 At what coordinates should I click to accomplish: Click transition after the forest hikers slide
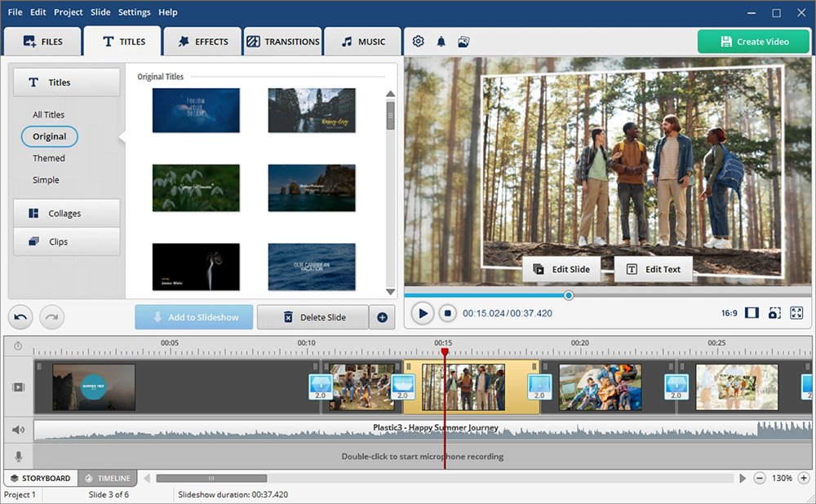539,387
